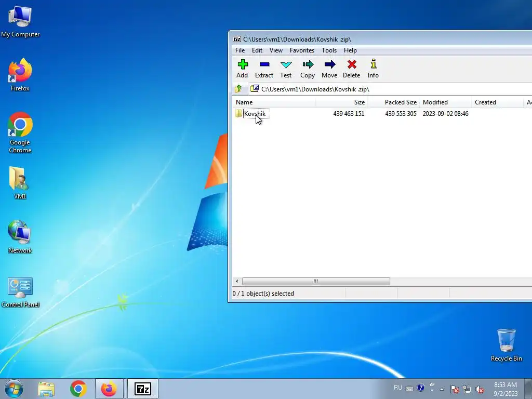Show hidden tray icons arrow
This screenshot has width=532, height=399.
tap(442, 389)
